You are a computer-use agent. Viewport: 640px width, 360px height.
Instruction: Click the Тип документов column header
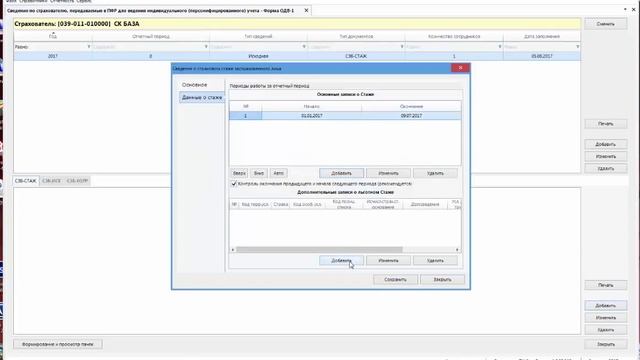[x=356, y=36]
